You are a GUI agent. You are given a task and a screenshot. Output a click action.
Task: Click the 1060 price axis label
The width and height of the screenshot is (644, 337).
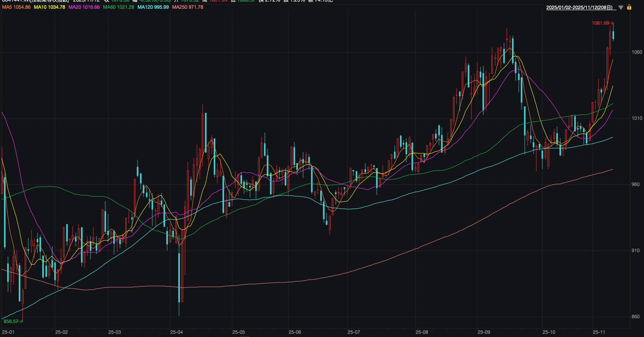637,52
